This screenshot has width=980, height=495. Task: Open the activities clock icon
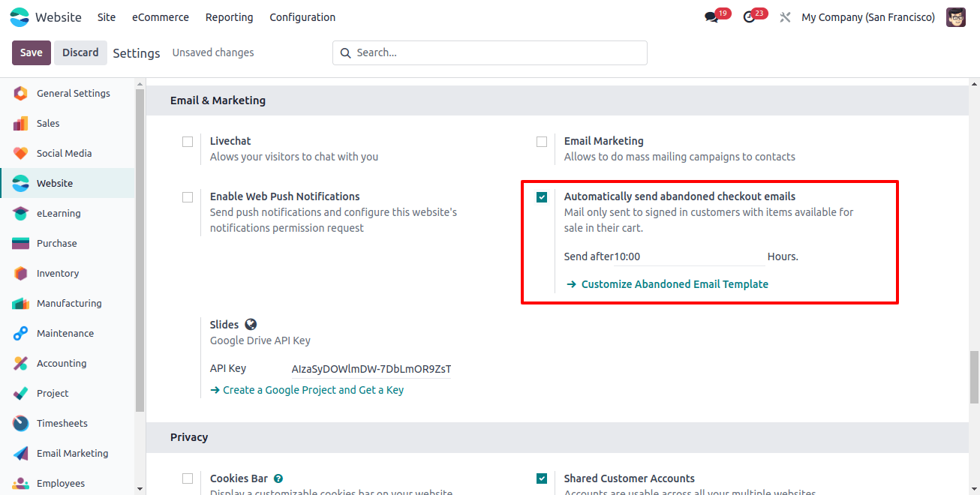click(x=749, y=17)
